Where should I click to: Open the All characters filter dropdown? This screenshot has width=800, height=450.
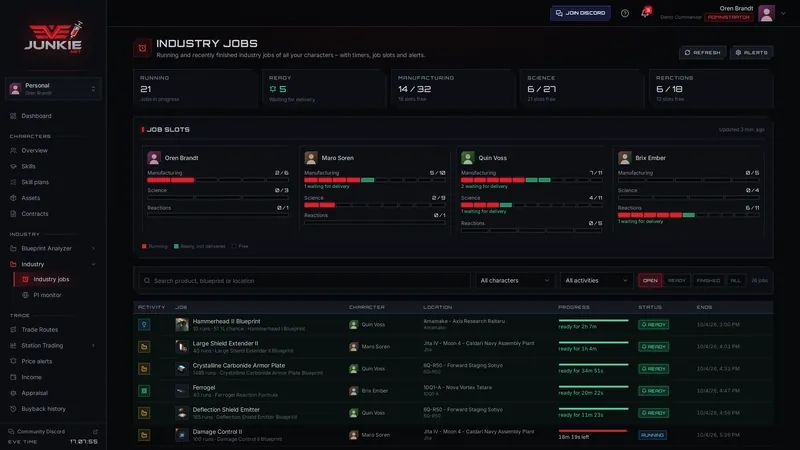pos(514,281)
